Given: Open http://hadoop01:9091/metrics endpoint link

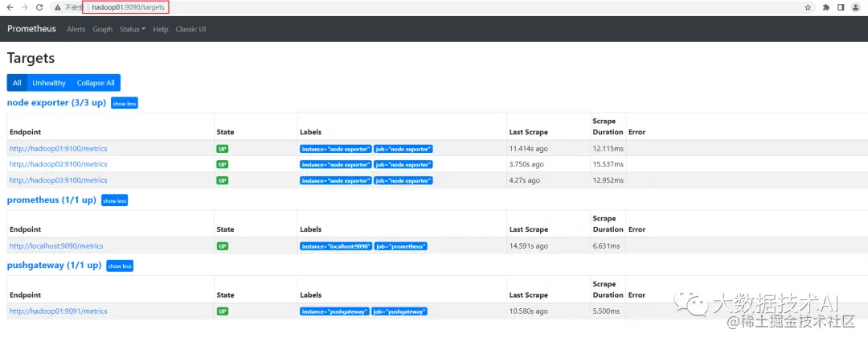Looking at the screenshot, I should [x=58, y=311].
